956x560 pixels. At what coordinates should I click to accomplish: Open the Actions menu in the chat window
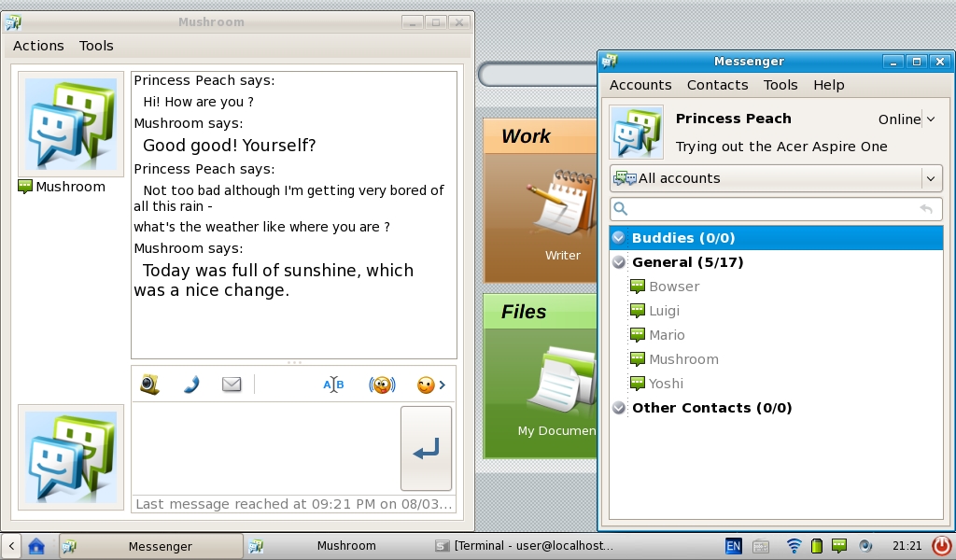pos(38,46)
